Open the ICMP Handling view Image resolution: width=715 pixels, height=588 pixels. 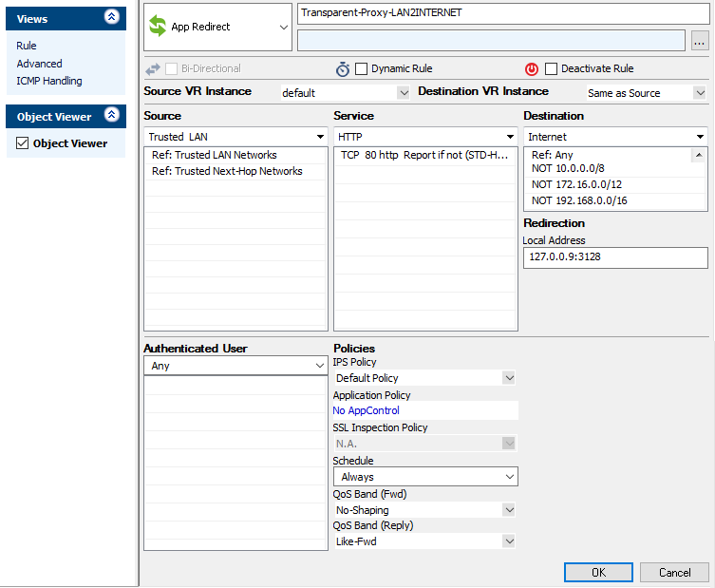click(x=49, y=81)
